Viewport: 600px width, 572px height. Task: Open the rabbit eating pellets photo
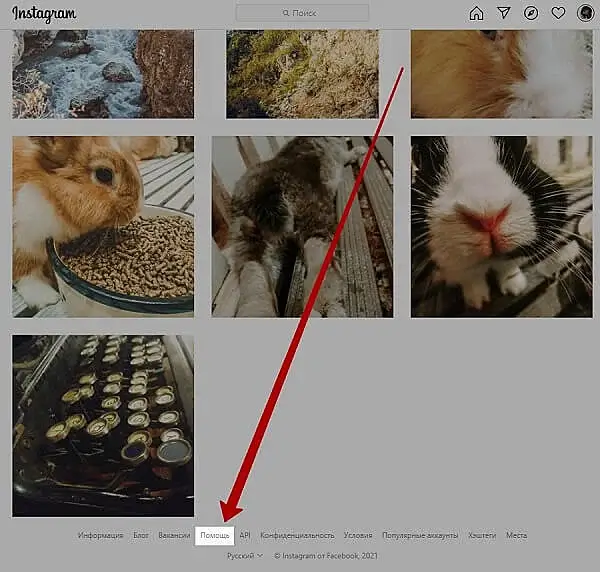(x=103, y=227)
